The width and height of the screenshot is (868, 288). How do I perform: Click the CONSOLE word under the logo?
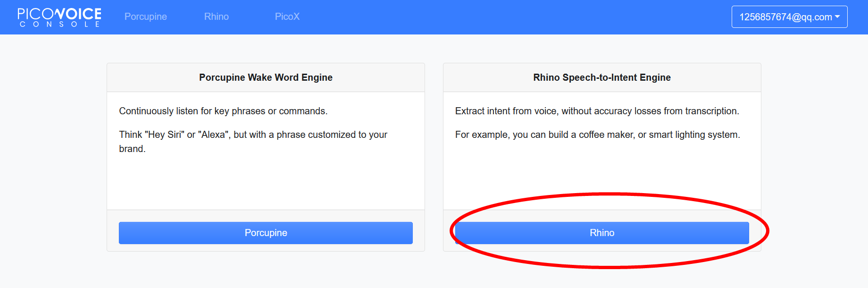[59, 24]
